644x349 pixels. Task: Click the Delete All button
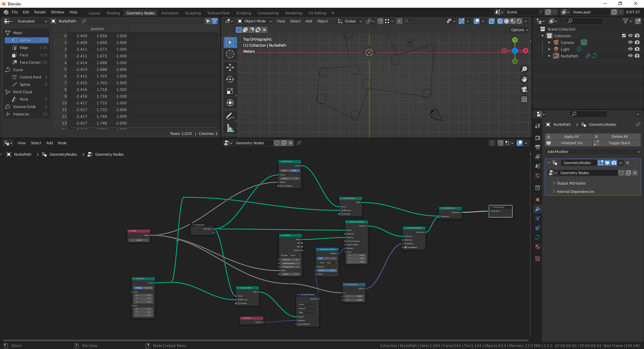617,137
